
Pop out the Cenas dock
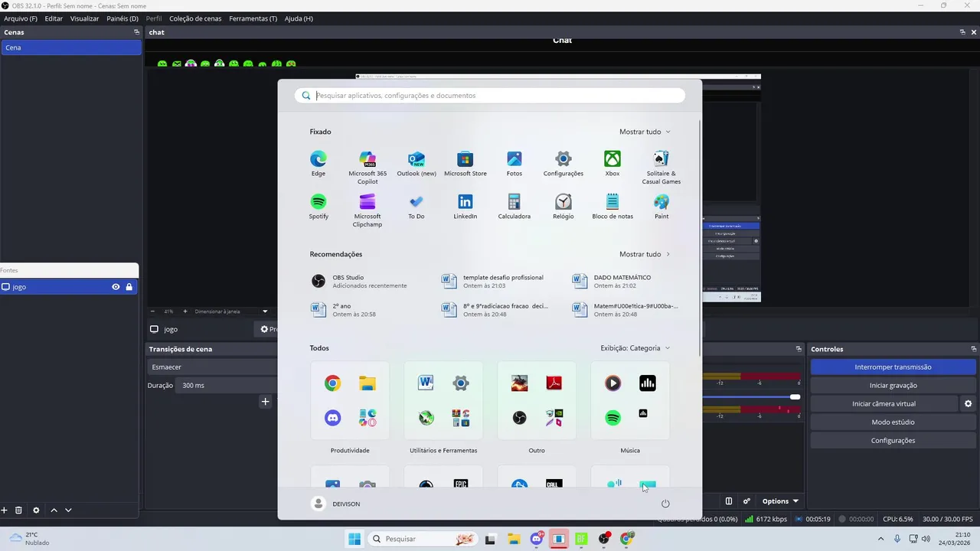point(136,32)
